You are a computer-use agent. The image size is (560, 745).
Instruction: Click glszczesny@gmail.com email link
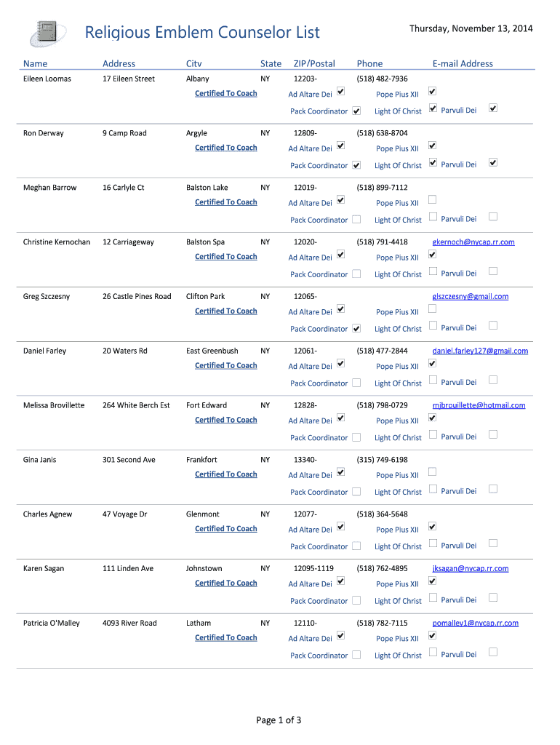coord(471,297)
